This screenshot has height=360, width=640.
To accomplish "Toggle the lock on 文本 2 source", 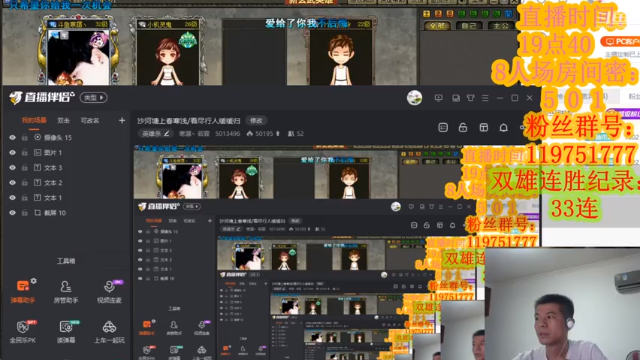I will pyautogui.click(x=25, y=182).
